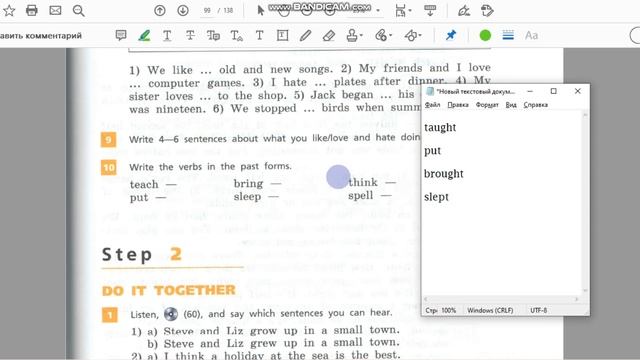Select the strikethrough text tool

pyautogui.click(x=190, y=36)
